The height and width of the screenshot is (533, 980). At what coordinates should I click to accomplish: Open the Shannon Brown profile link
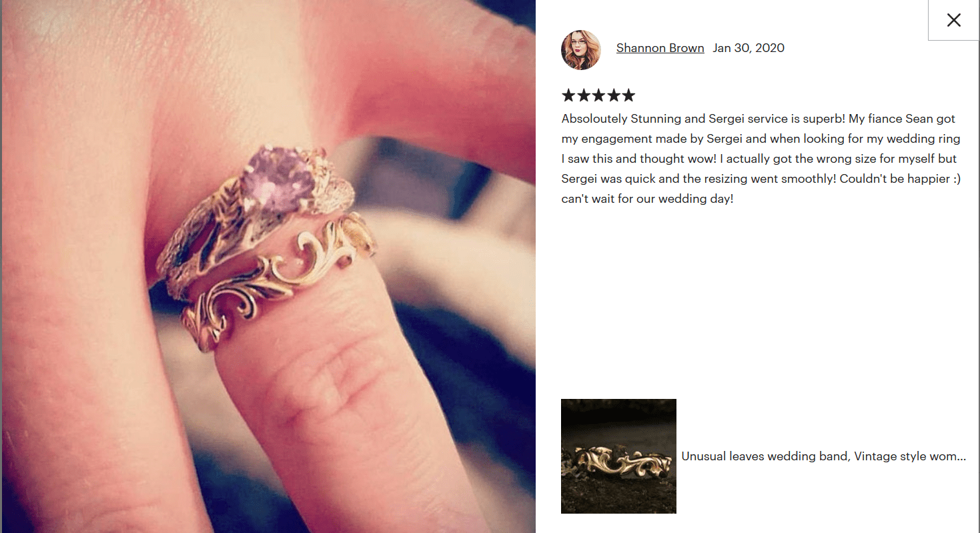click(x=660, y=48)
